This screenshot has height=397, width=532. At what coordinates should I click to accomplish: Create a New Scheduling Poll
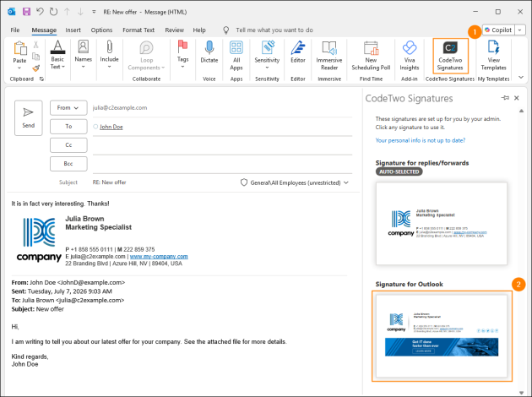[371, 55]
